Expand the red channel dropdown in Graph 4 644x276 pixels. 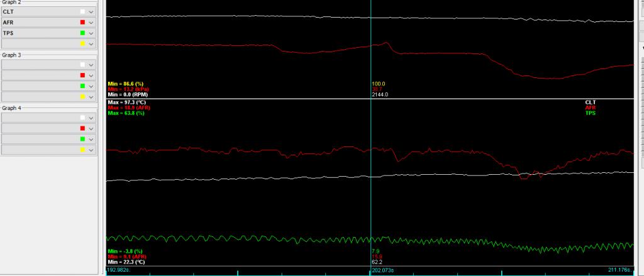coord(91,128)
